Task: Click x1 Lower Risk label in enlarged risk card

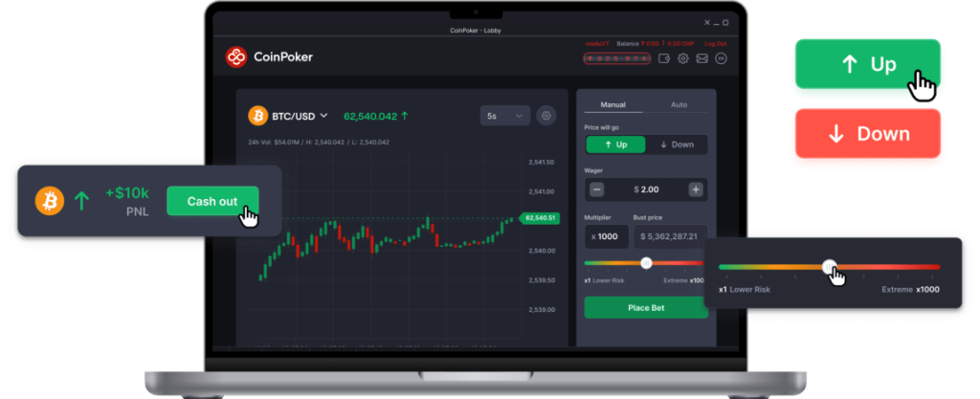Action: click(745, 290)
